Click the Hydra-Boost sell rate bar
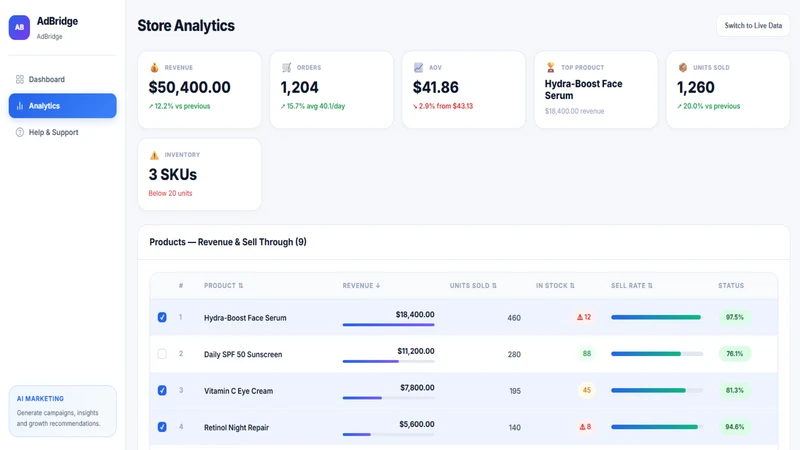The height and width of the screenshot is (450, 800). [657, 317]
